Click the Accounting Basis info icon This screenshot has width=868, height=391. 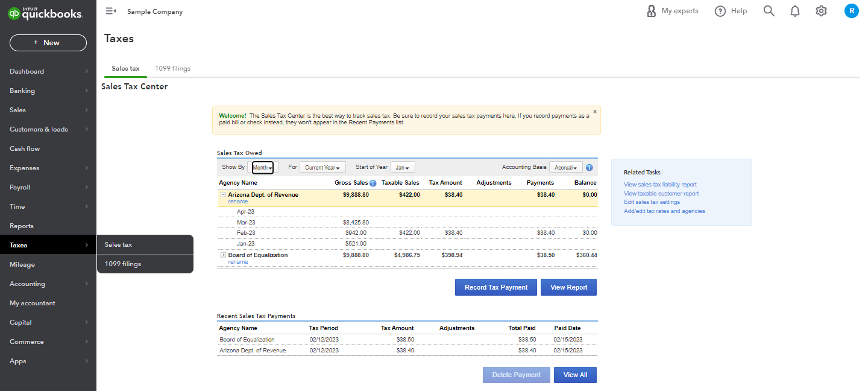589,168
